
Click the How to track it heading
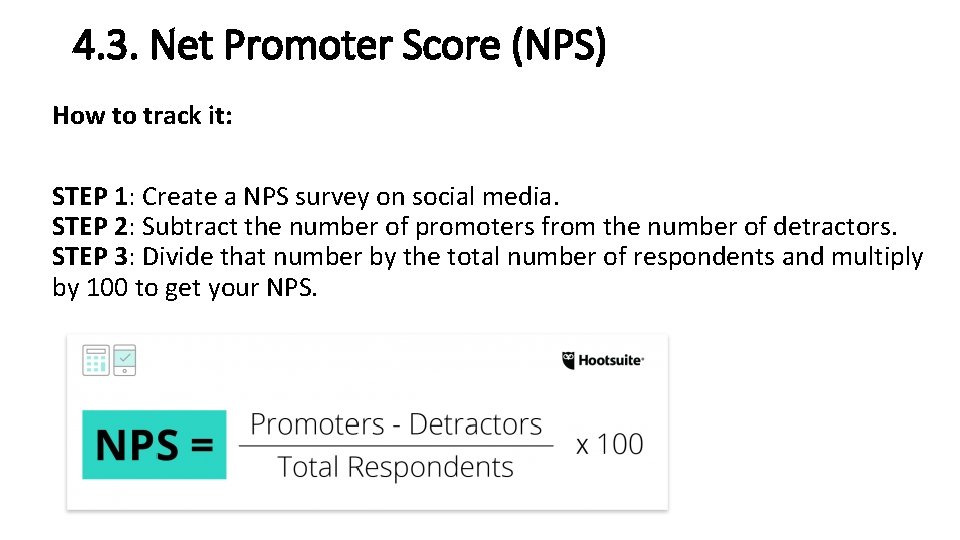point(142,116)
